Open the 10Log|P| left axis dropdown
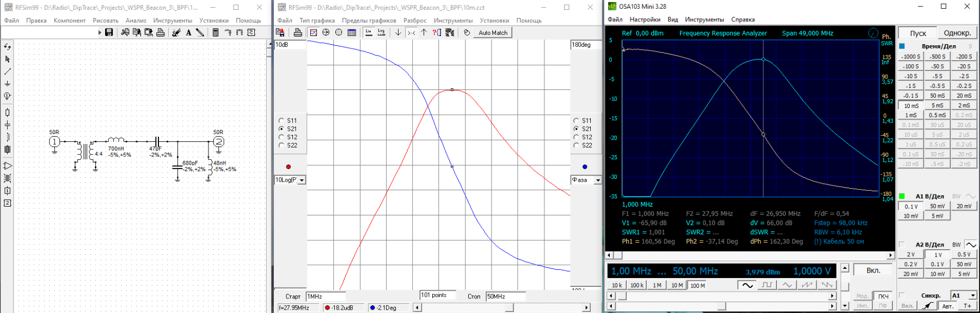Image resolution: width=980 pixels, height=313 pixels. pos(302,180)
